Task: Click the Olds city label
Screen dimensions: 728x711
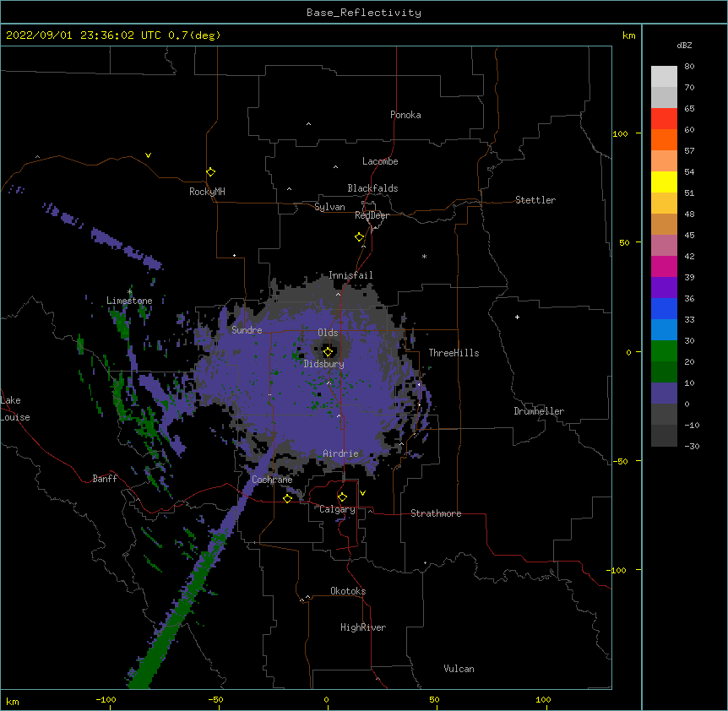Action: pos(328,333)
